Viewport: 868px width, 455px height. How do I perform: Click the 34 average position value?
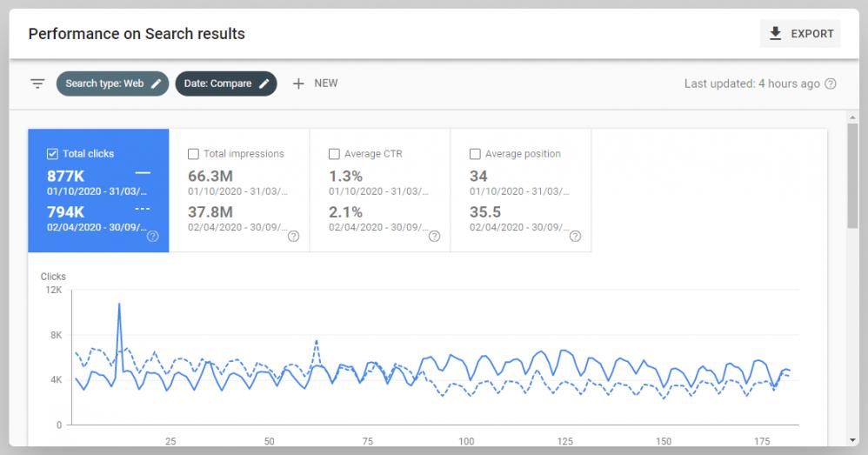point(478,176)
